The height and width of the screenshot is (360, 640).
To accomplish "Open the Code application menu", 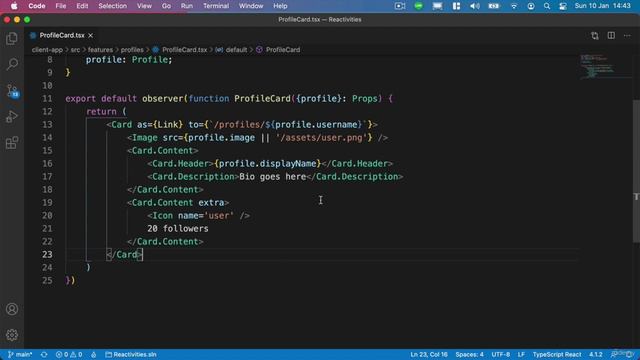I will (x=37, y=6).
